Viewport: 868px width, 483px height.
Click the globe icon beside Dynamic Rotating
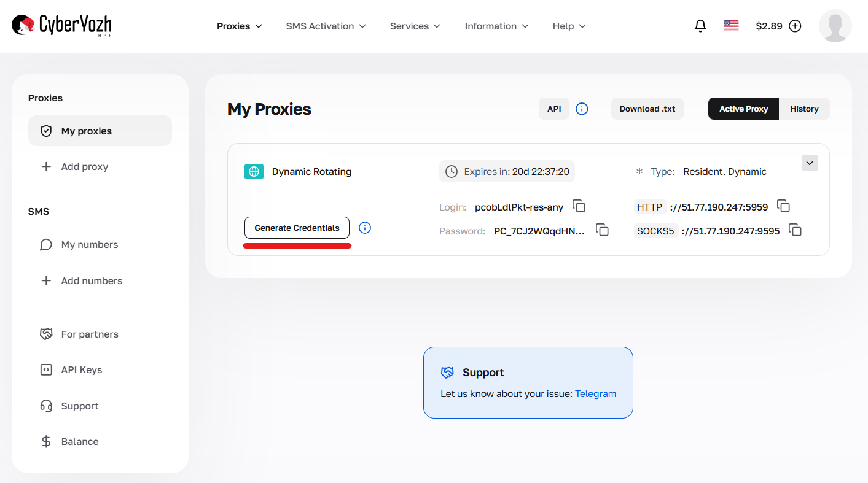(x=254, y=171)
